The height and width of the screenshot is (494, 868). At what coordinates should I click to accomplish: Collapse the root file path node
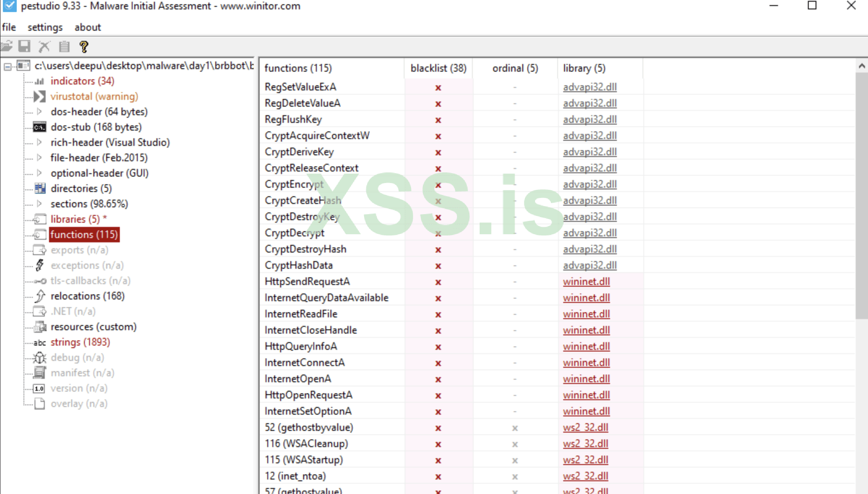(8, 66)
